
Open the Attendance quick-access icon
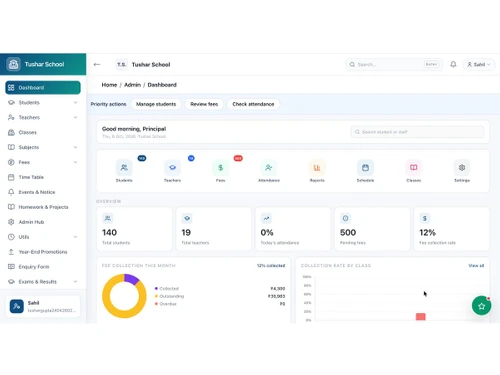pos(269,168)
